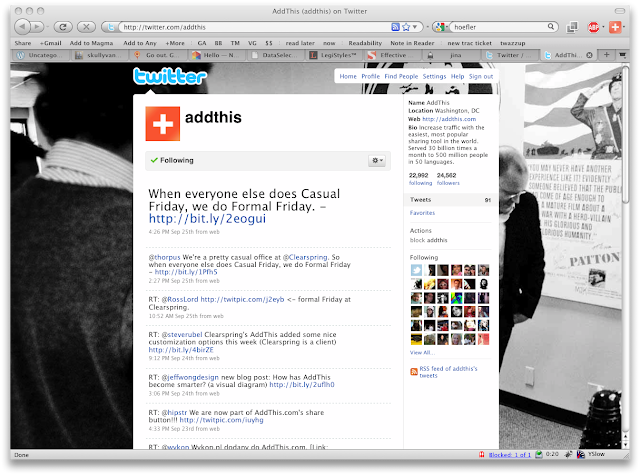Screen dimensions: 640x475
Task: Open a new tab with the plus button
Action: (607, 55)
